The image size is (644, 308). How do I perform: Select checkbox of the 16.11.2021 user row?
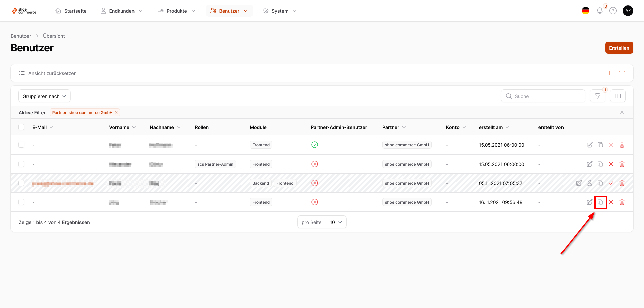(x=21, y=202)
